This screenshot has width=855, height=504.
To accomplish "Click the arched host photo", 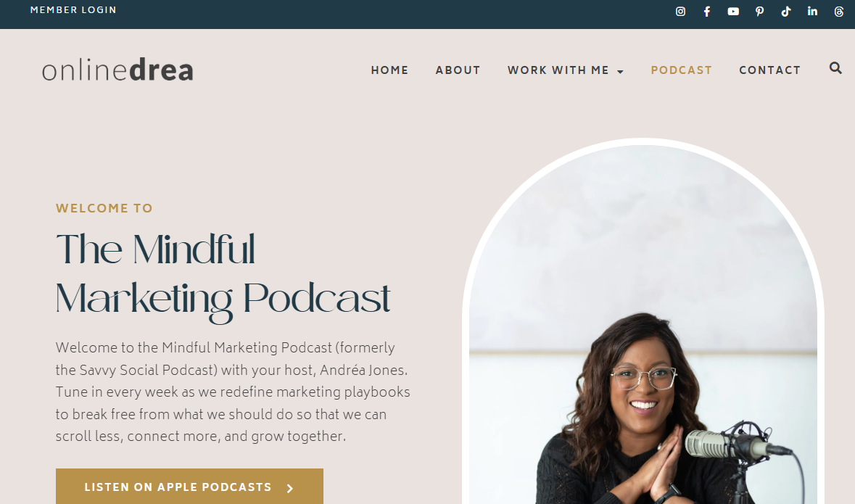I will tap(643, 322).
